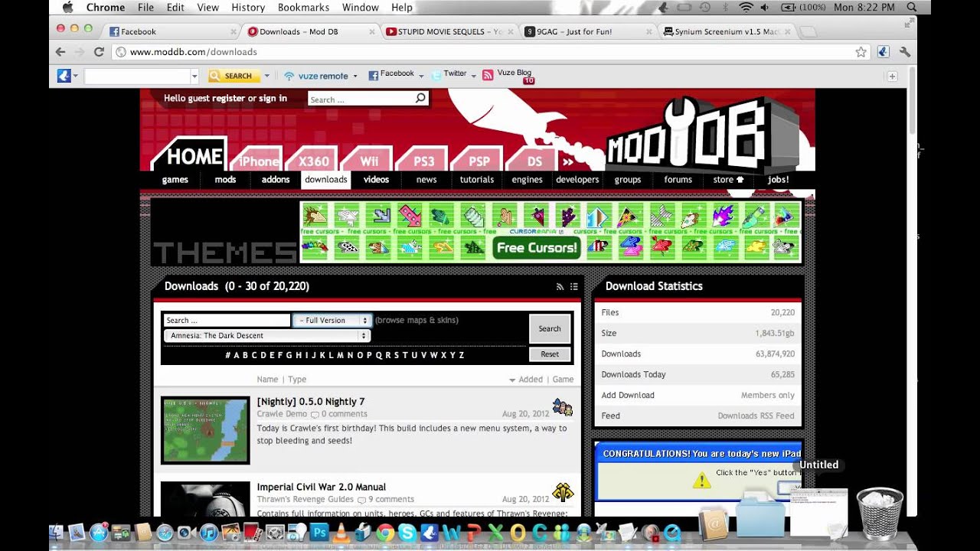Click the Crawle game icon

(x=563, y=407)
